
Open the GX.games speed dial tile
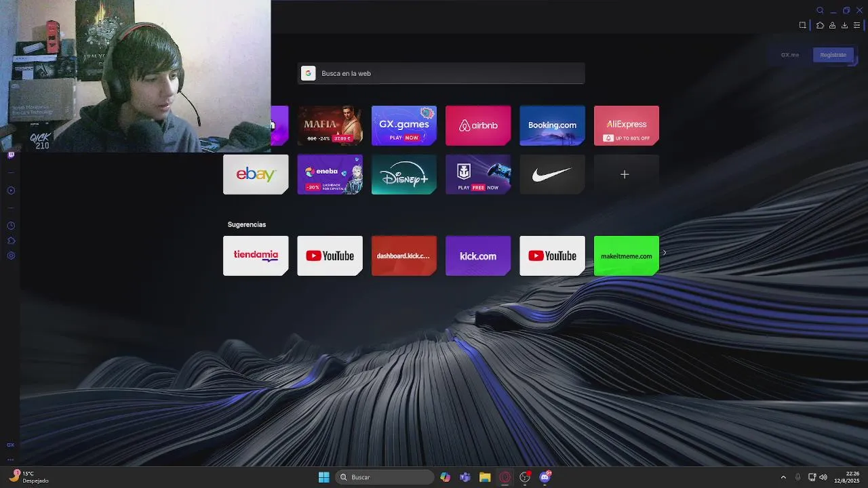point(404,125)
